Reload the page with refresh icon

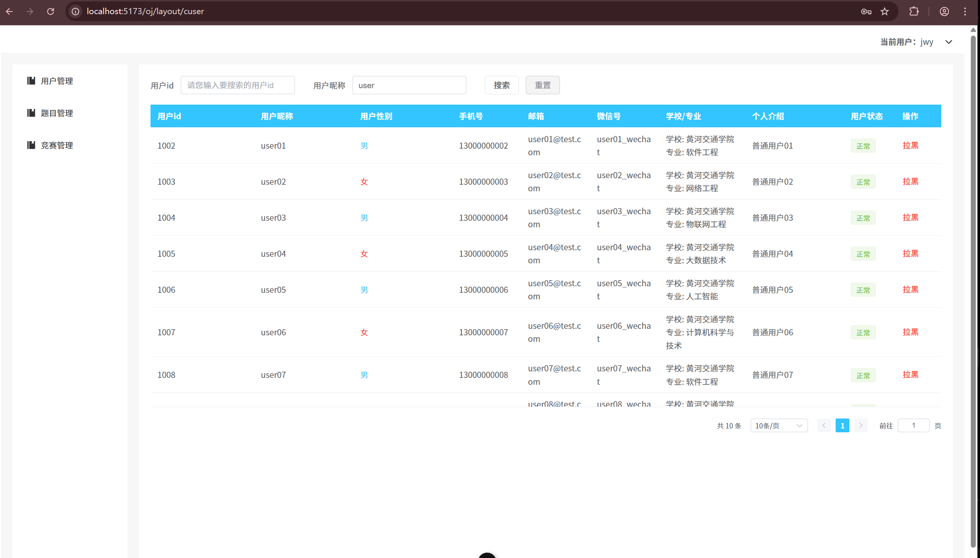tap(51, 11)
